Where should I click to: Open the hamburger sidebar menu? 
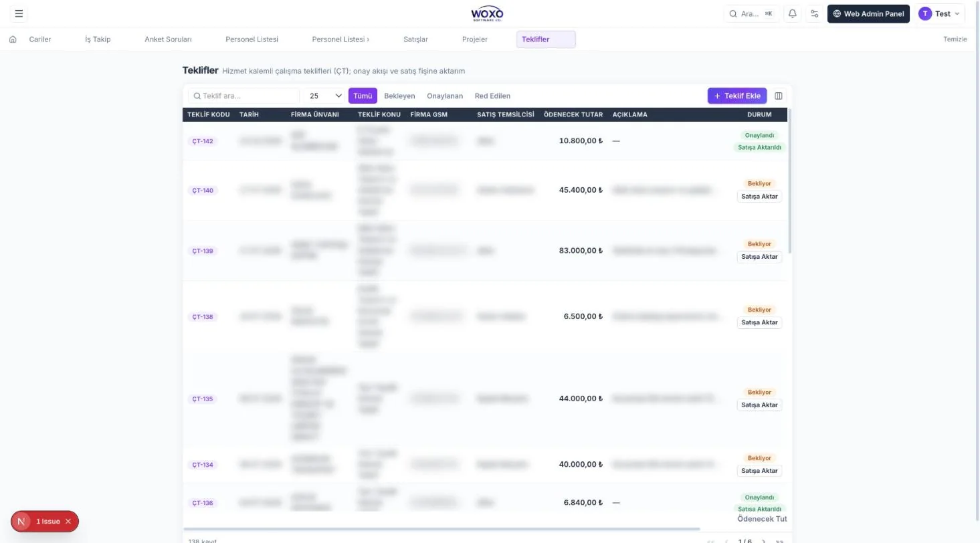19,13
